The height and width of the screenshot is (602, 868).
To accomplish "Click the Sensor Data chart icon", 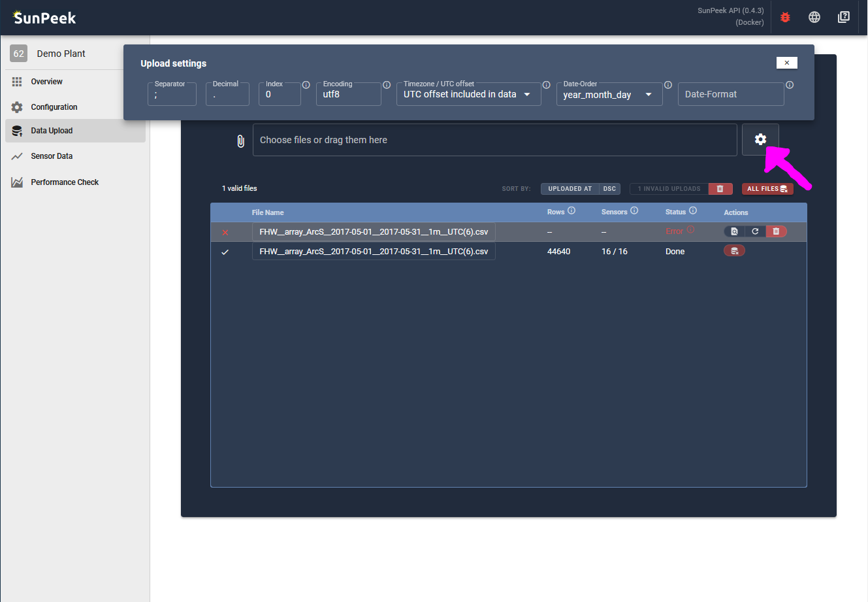I will point(17,156).
